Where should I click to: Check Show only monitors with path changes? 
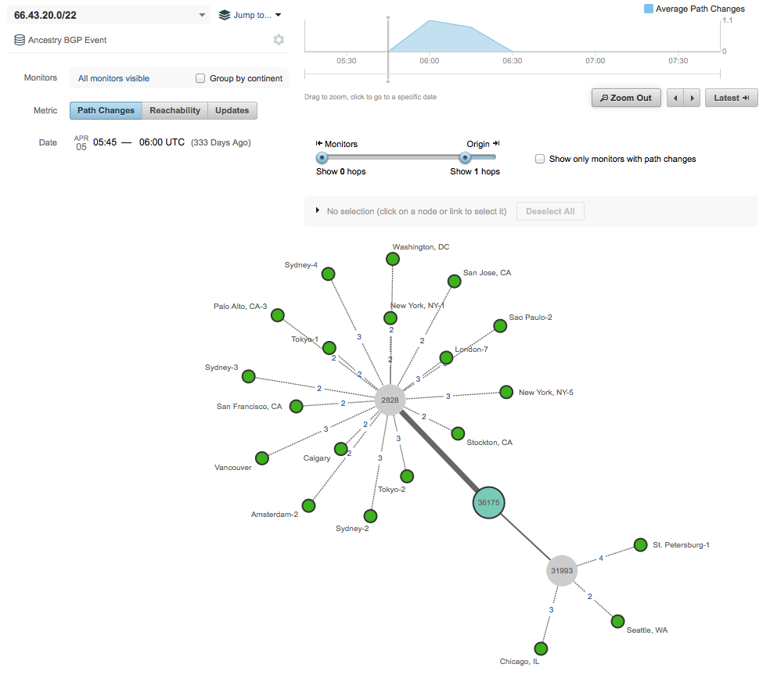(x=540, y=159)
